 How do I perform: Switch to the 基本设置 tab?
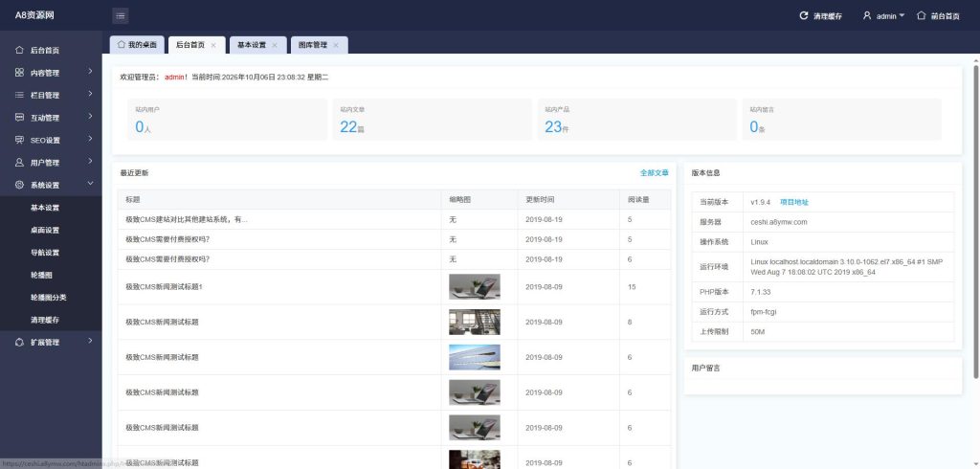coord(258,45)
